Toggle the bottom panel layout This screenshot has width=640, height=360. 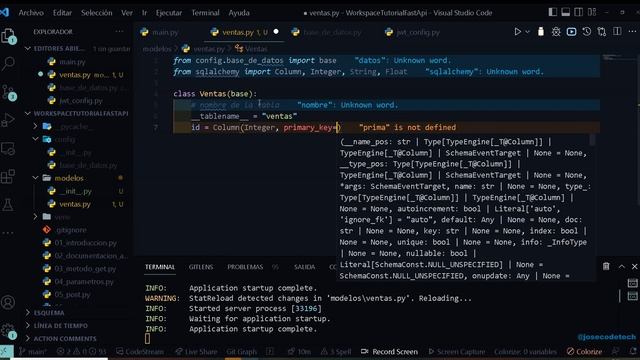click(566, 12)
